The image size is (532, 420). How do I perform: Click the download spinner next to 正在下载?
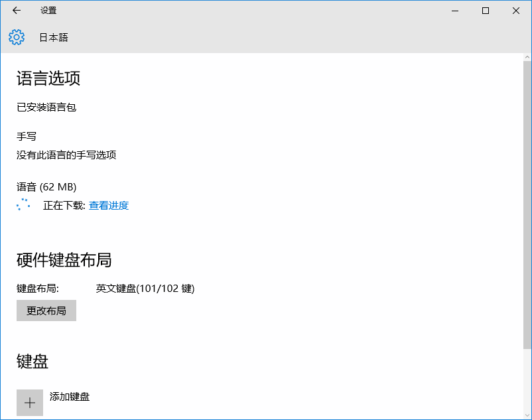(24, 205)
